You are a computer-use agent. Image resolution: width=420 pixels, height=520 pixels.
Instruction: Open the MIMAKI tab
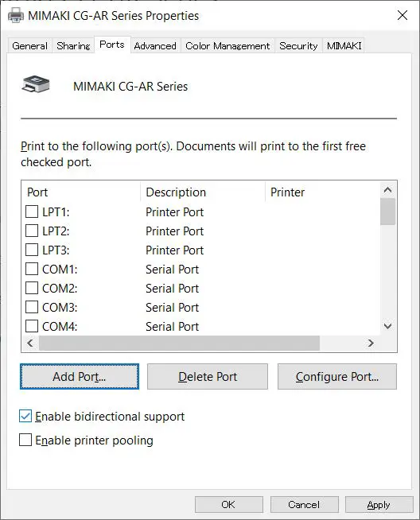(x=344, y=46)
